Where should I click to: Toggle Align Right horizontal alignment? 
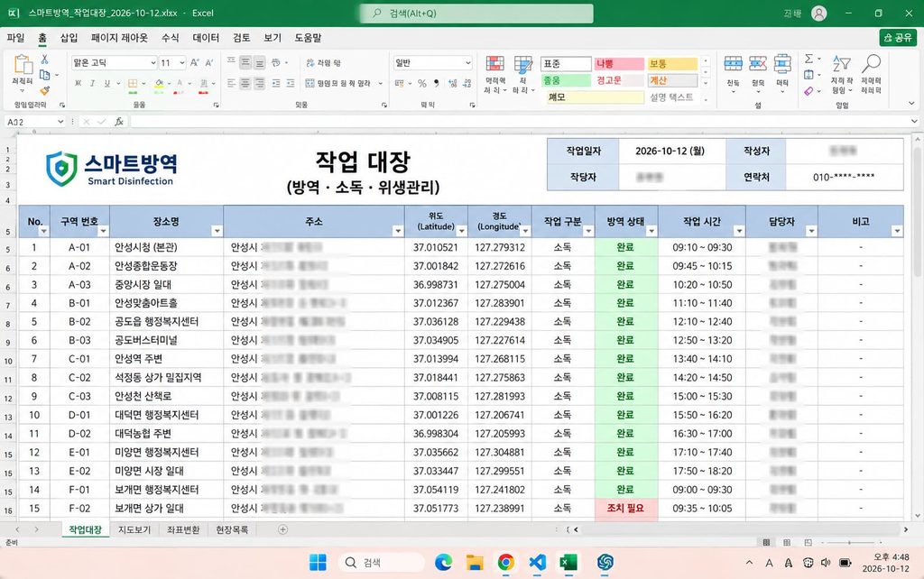pyautogui.click(x=259, y=84)
